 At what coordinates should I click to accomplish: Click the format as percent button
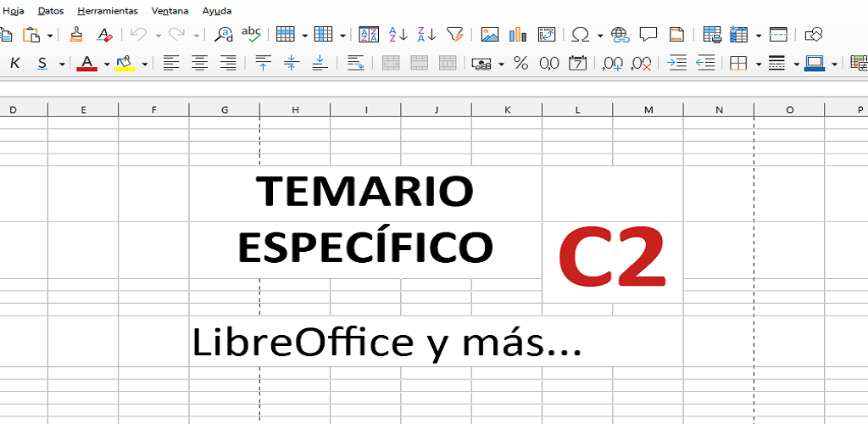[521, 64]
